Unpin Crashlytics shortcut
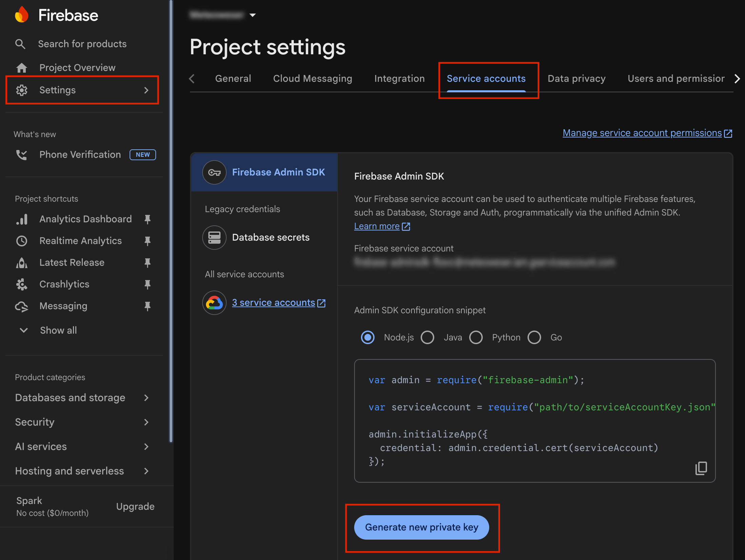This screenshot has width=745, height=560. click(147, 284)
